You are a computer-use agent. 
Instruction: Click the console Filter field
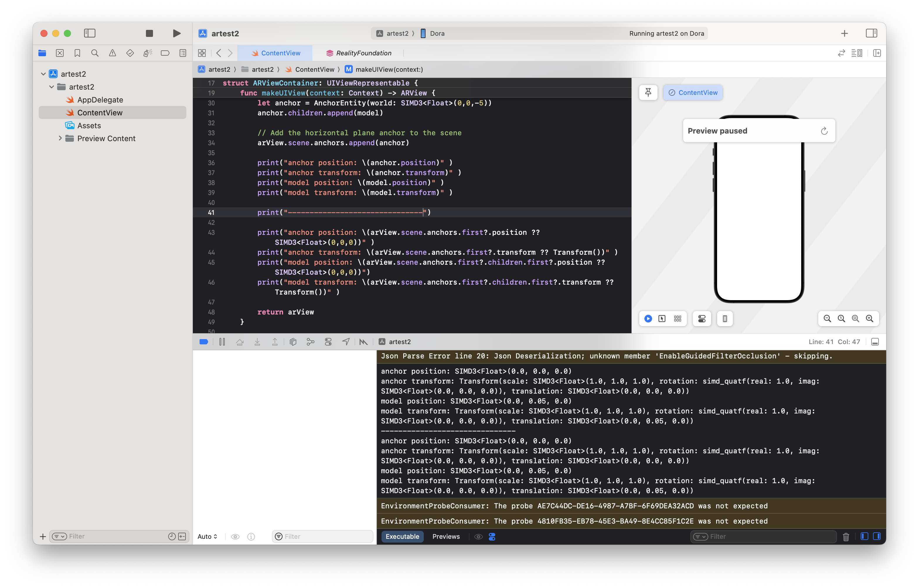768,536
